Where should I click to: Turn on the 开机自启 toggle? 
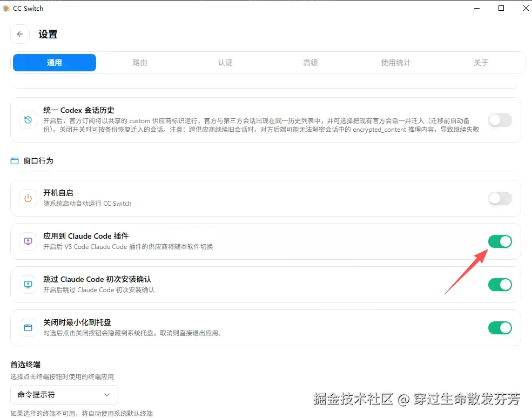click(x=500, y=198)
